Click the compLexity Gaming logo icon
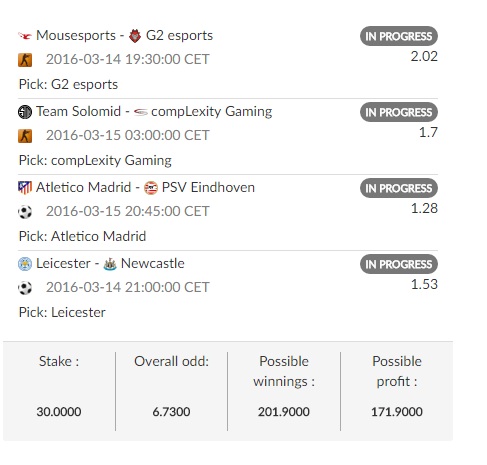Image resolution: width=487 pixels, height=465 pixels. click(140, 112)
